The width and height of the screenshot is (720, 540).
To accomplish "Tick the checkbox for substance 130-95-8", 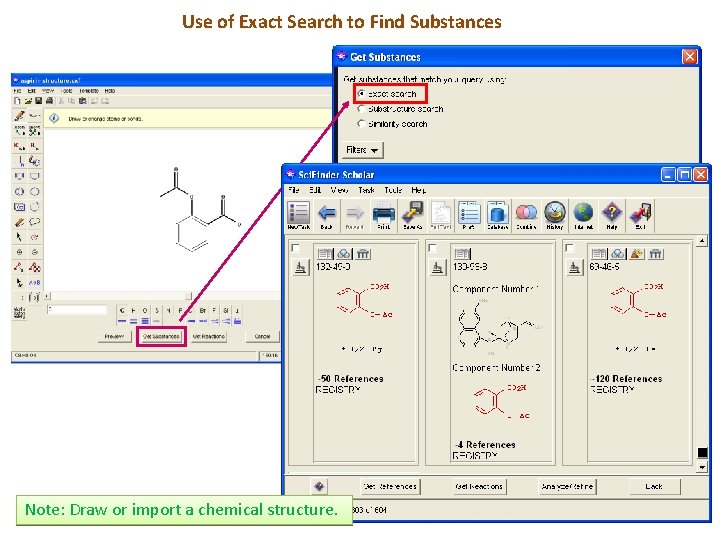I will coord(432,248).
